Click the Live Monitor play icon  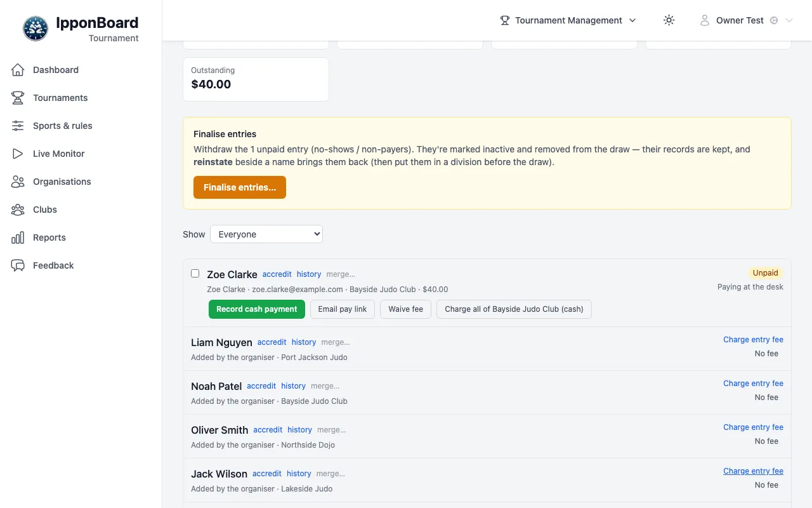click(18, 154)
